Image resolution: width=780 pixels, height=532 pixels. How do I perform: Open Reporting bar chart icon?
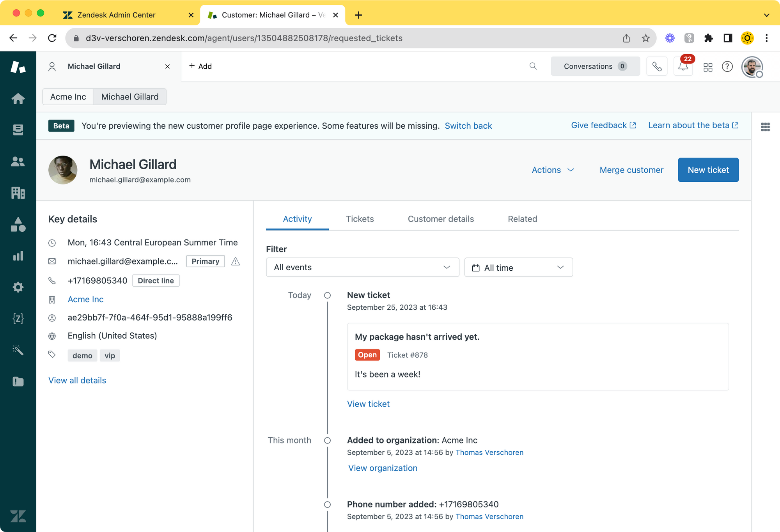tap(18, 256)
